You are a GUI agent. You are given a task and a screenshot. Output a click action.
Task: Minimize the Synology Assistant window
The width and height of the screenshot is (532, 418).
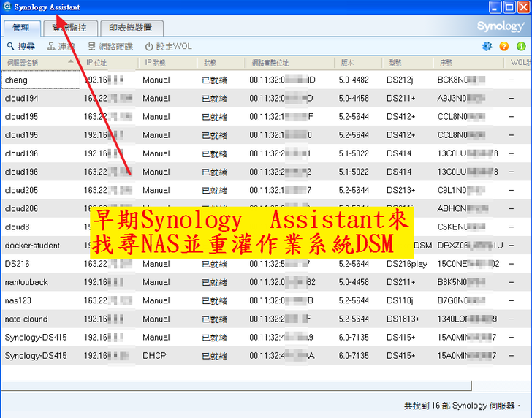pos(495,7)
